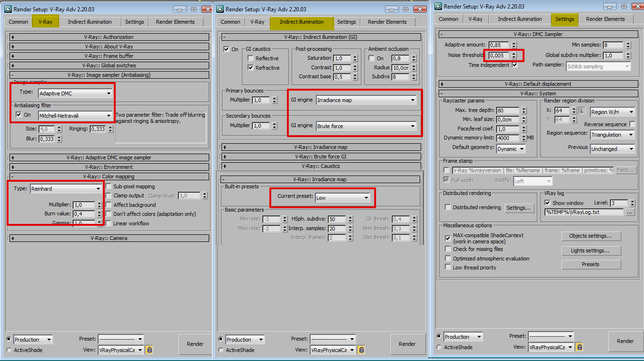Open Region W/H dropdown
Viewport: 644px width, 361px height.
coord(612,112)
